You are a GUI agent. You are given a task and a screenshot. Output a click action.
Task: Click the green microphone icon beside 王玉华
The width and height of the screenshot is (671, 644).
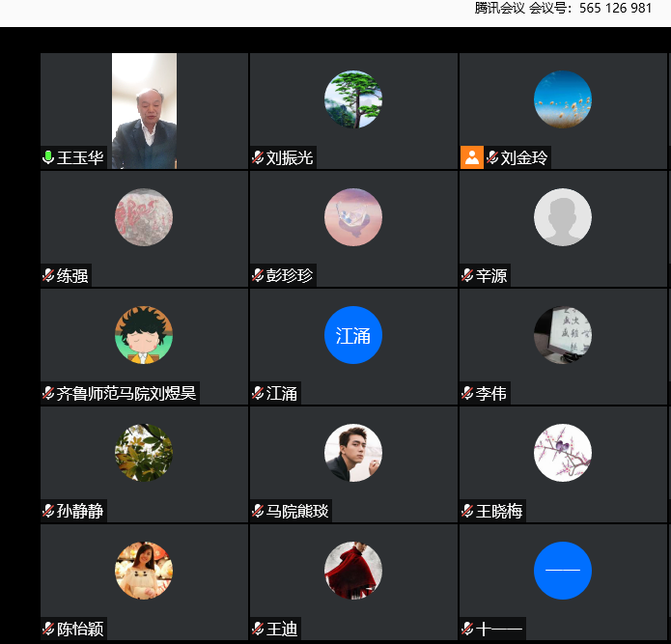click(48, 157)
